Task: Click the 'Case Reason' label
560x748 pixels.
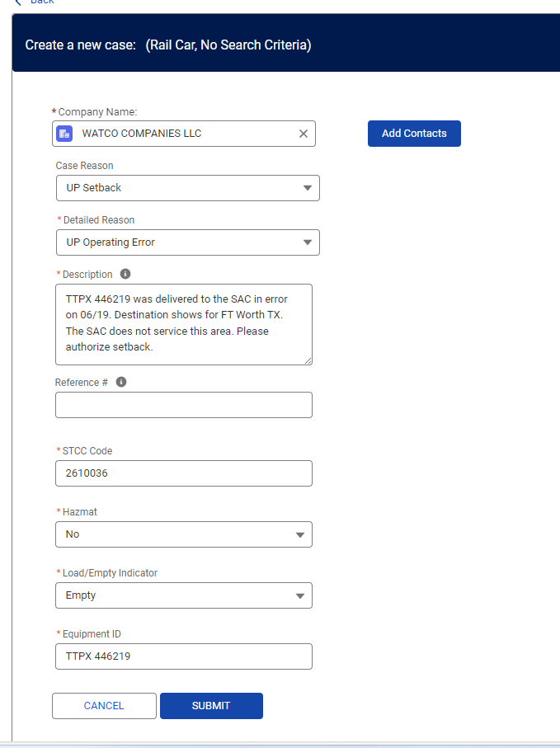Action: tap(84, 166)
